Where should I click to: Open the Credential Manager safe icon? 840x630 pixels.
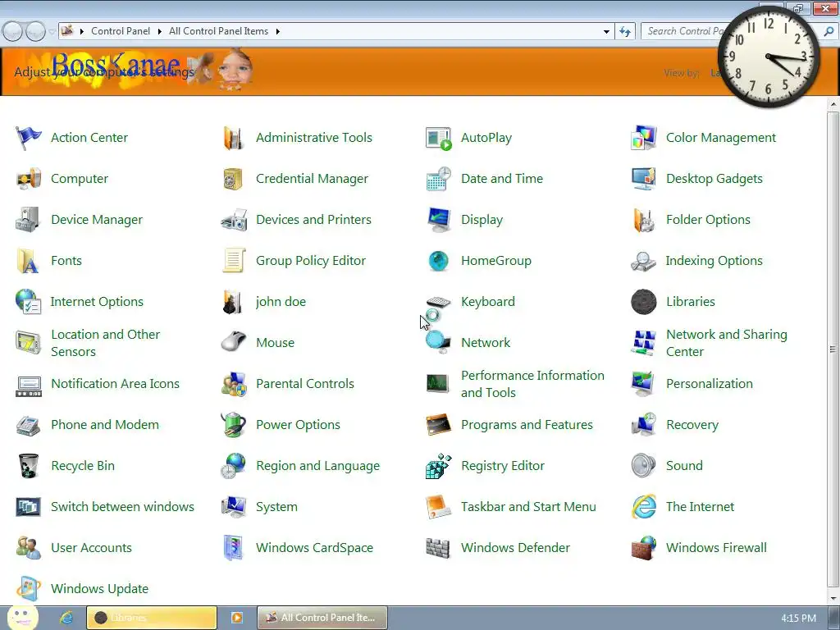tap(233, 179)
